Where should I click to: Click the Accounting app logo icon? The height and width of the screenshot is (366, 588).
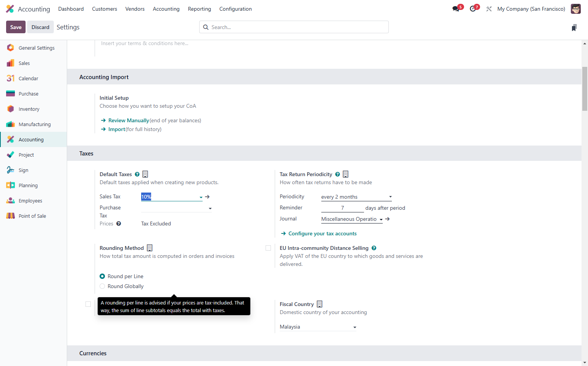[x=10, y=9]
